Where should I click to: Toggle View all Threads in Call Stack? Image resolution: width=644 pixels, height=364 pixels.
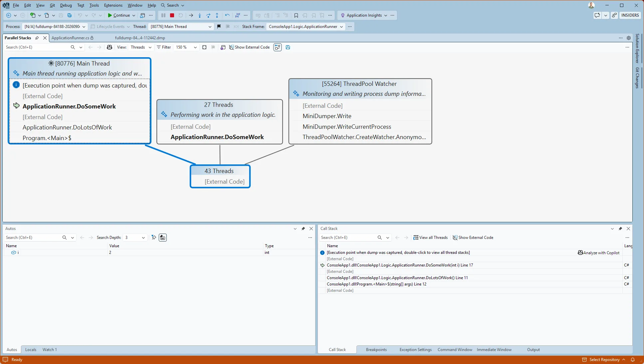[430, 238]
